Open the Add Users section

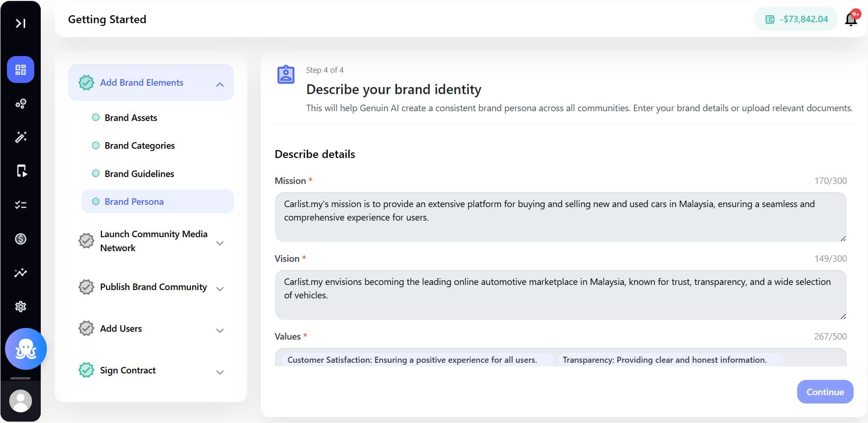pyautogui.click(x=151, y=328)
